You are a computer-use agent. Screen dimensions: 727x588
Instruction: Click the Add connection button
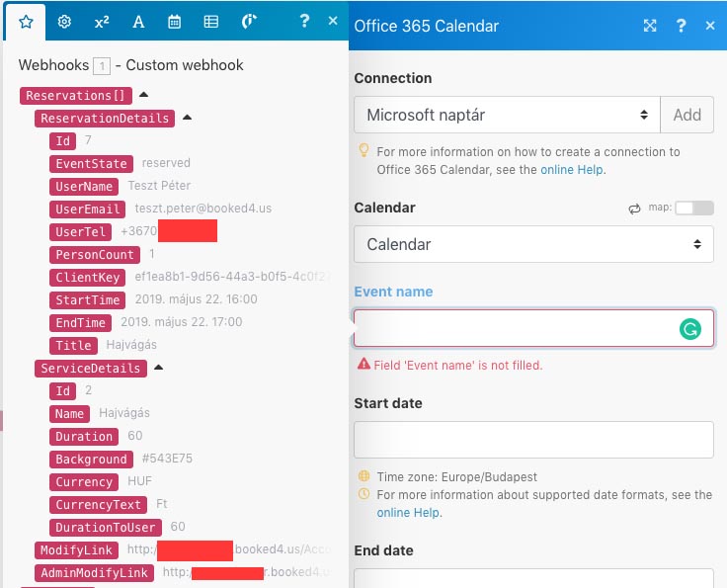[687, 115]
